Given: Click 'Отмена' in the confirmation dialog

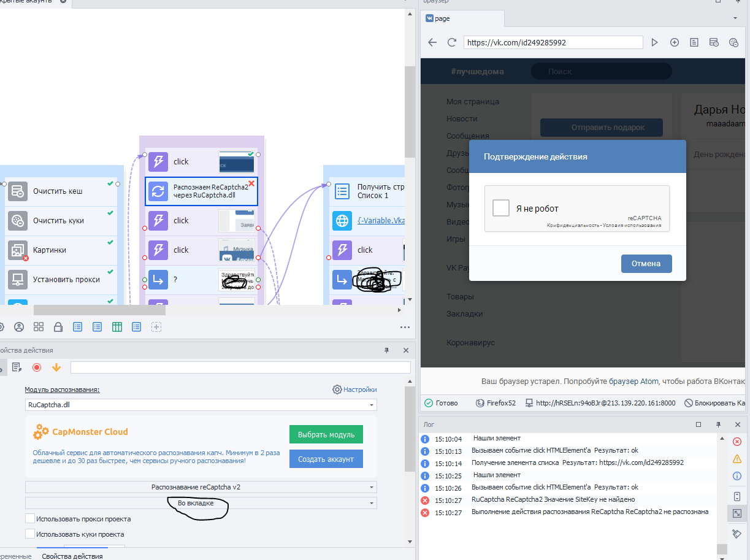Looking at the screenshot, I should coord(646,263).
